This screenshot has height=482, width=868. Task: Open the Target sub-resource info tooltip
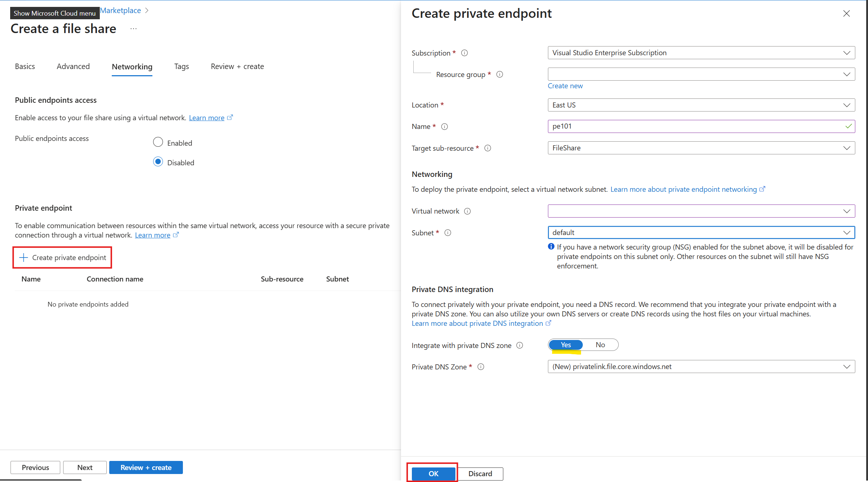click(488, 148)
